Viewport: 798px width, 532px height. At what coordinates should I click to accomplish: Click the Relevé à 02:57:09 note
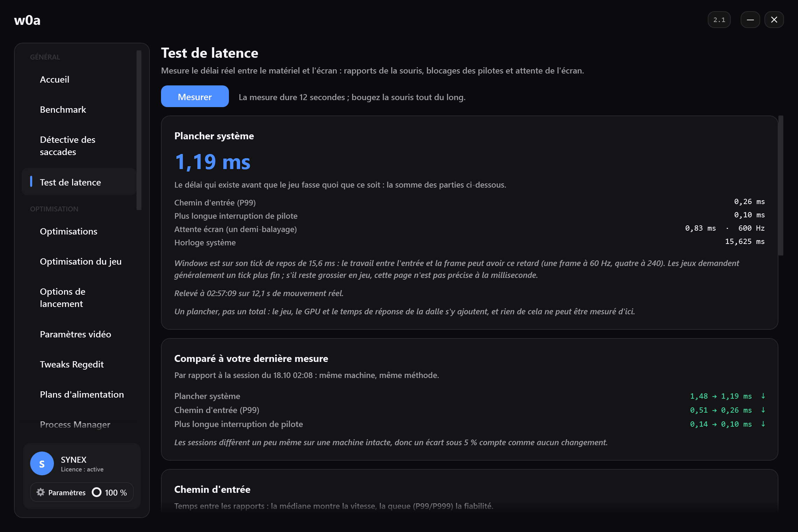(x=259, y=293)
